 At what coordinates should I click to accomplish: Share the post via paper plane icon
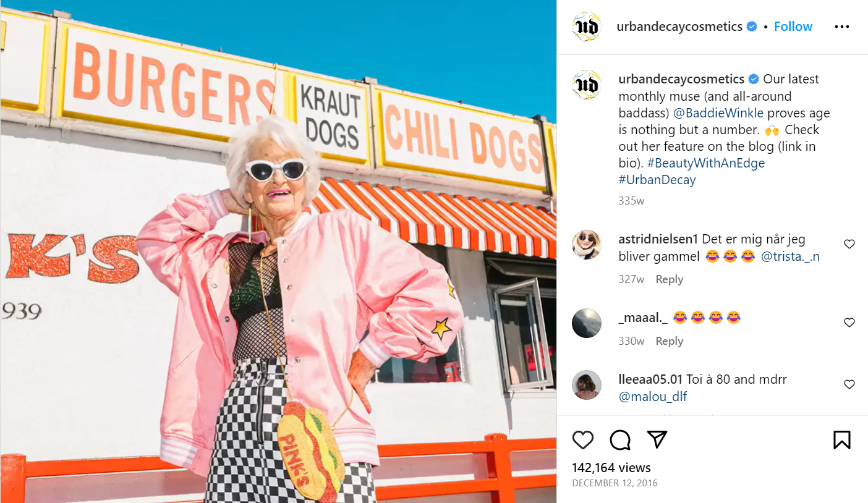(657, 439)
